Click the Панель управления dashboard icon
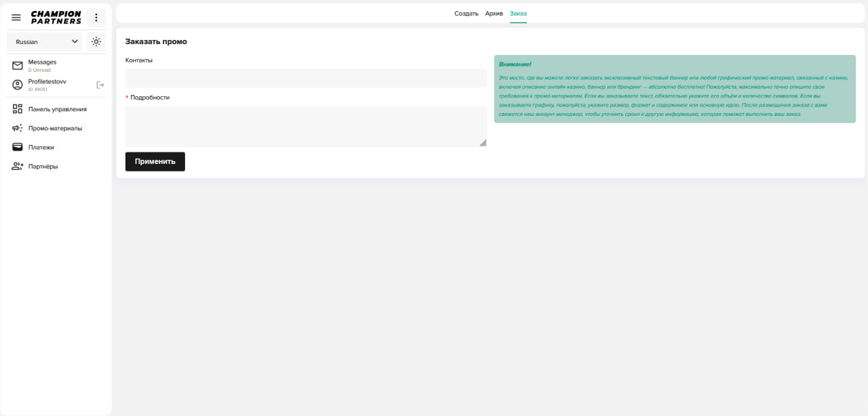The image size is (868, 416). [18, 109]
